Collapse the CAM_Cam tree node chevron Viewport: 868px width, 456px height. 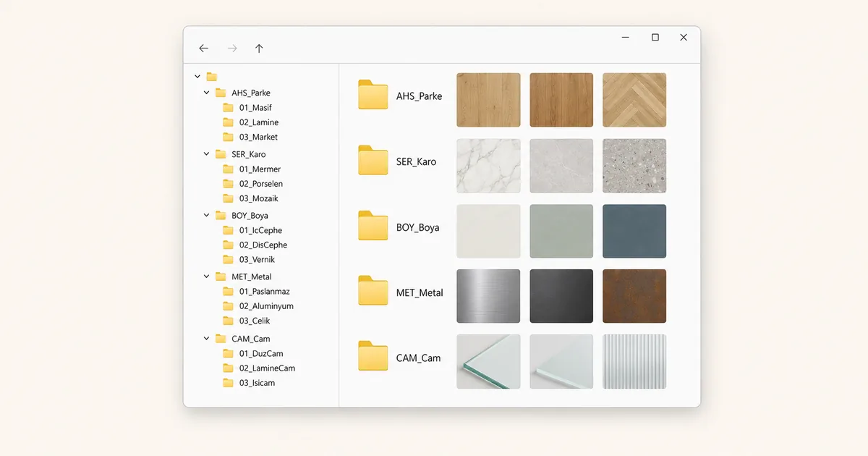tap(207, 338)
